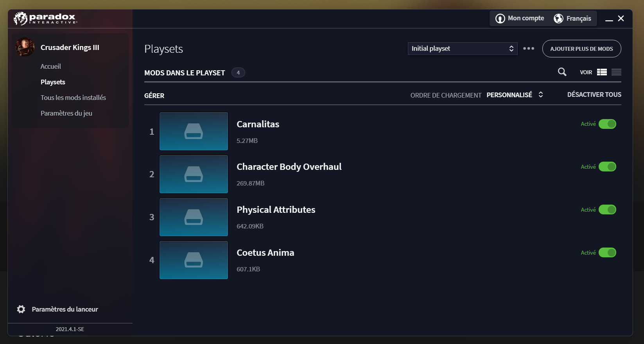Click the 269.87MB size text
This screenshot has width=644, height=344.
point(250,183)
